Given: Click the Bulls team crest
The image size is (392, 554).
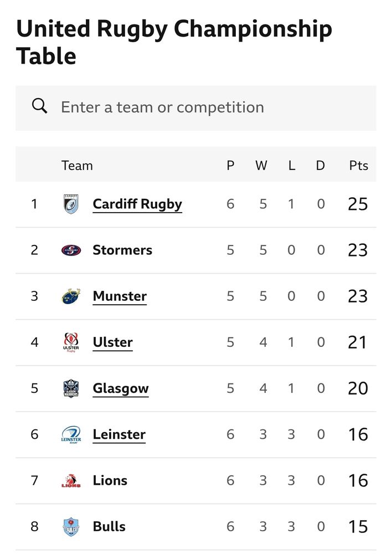Looking at the screenshot, I should tap(71, 527).
